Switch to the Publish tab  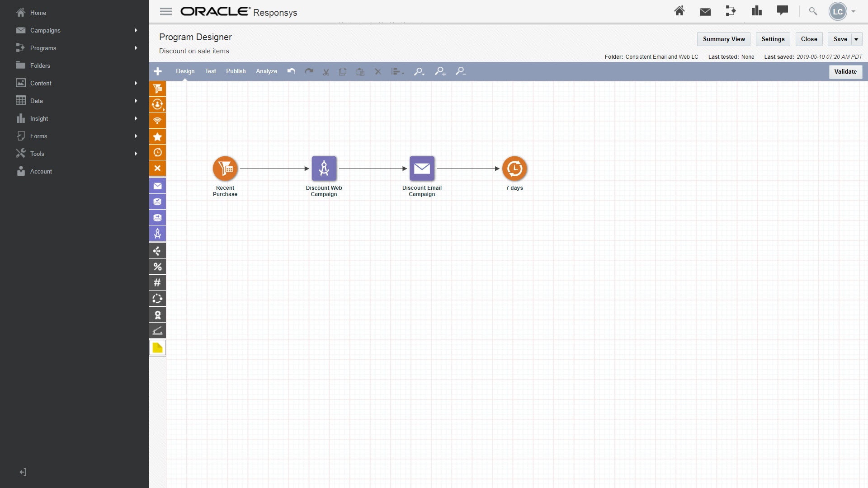(x=236, y=71)
